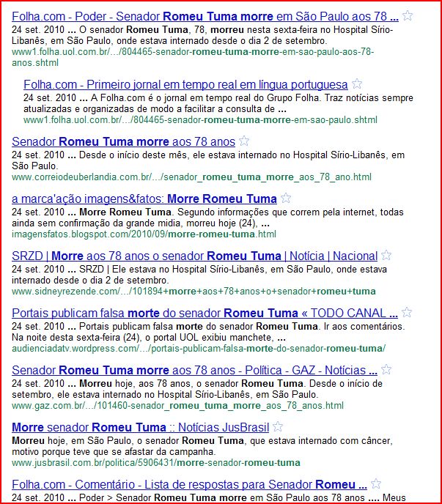This screenshot has height=504, width=442.
Task: Click the www.sidneyrezende.com green URL
Action: click(194, 292)
